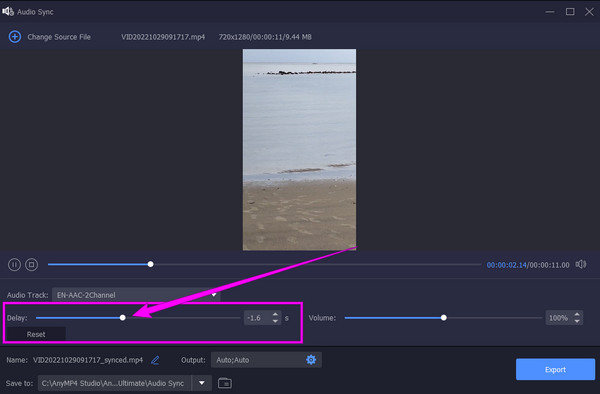Viewport: 600px width, 394px height.
Task: Open the output folder icon
Action: 225,383
